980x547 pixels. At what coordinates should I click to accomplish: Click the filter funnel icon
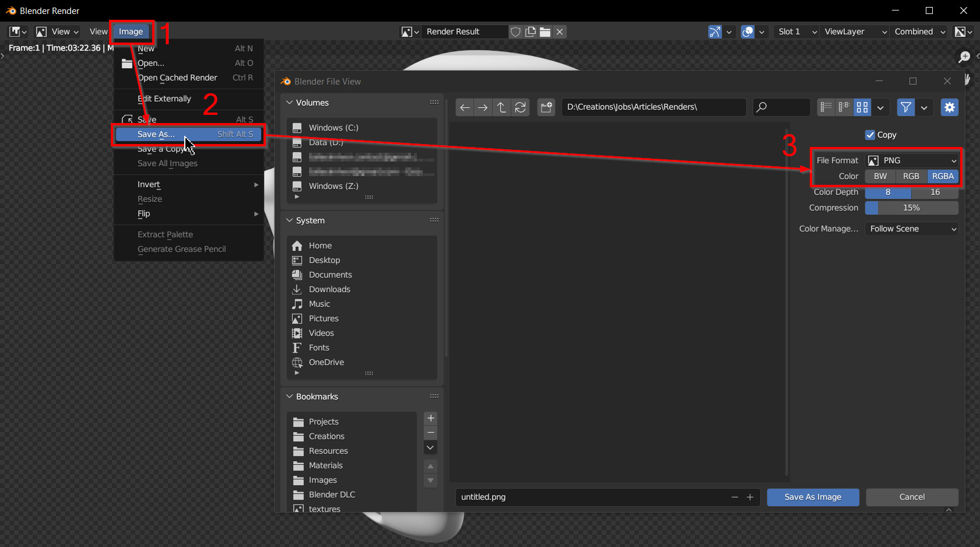point(905,107)
